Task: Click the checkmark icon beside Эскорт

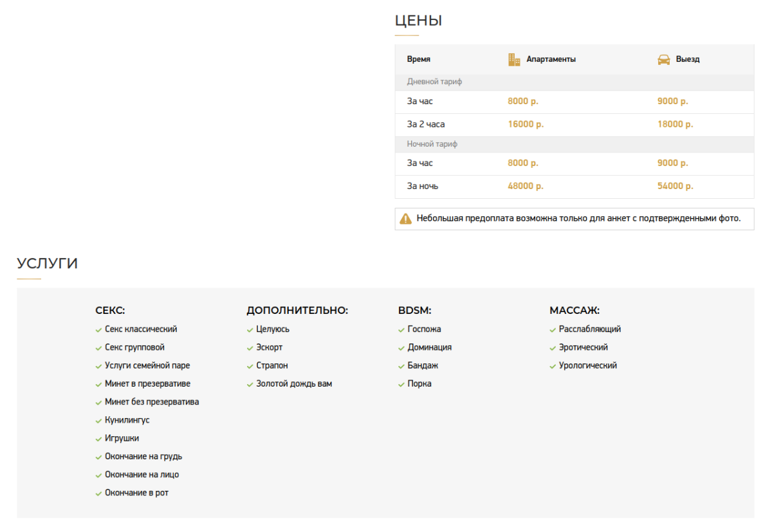Action: [250, 348]
